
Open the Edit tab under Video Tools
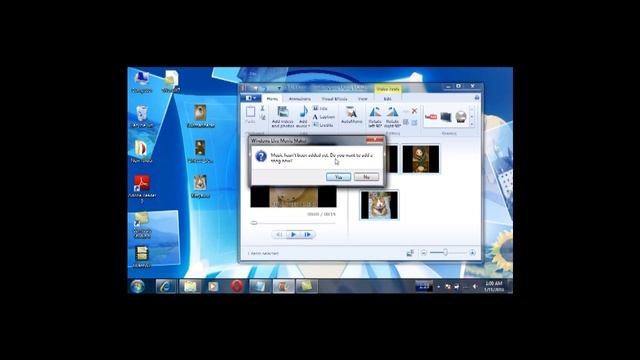tap(387, 99)
